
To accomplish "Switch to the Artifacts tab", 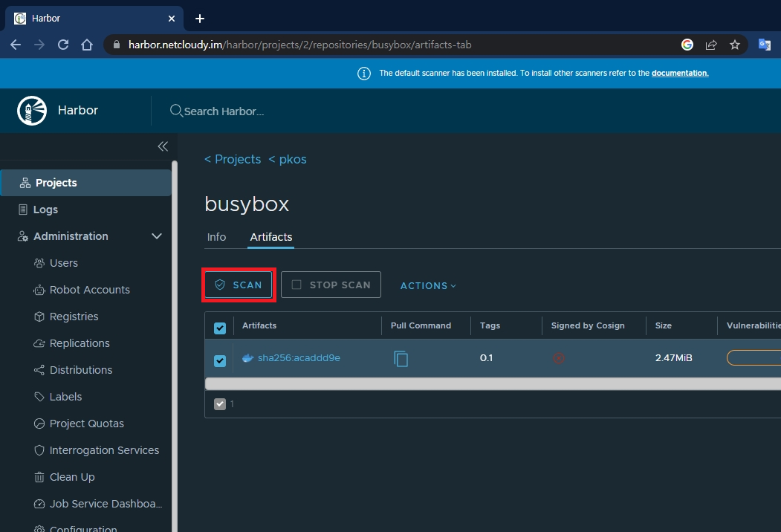I will click(271, 237).
